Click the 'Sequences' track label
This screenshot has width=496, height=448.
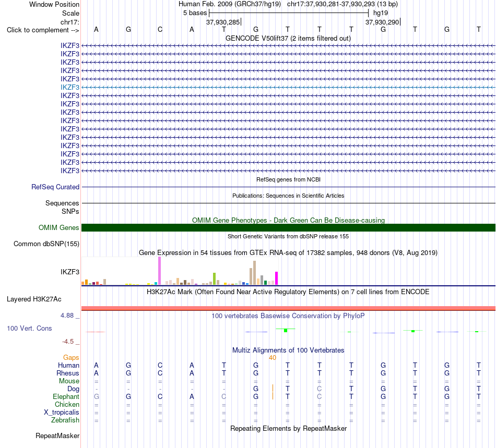click(x=62, y=203)
